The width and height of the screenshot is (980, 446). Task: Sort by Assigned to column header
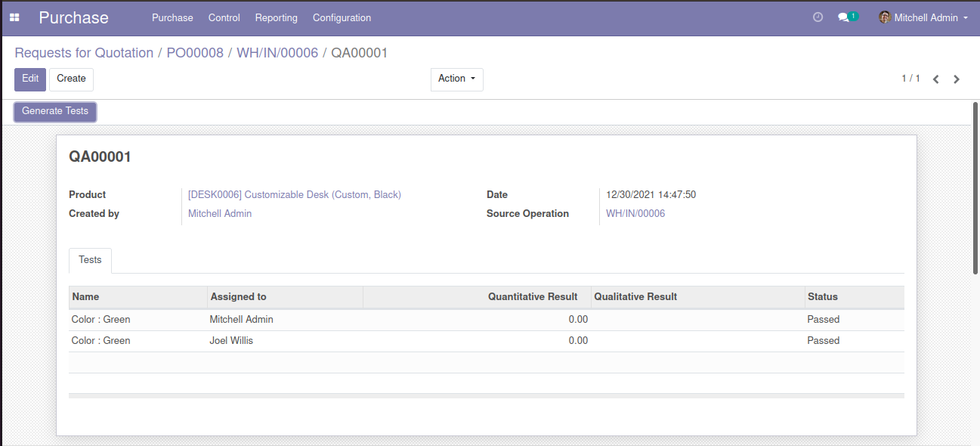click(x=285, y=297)
